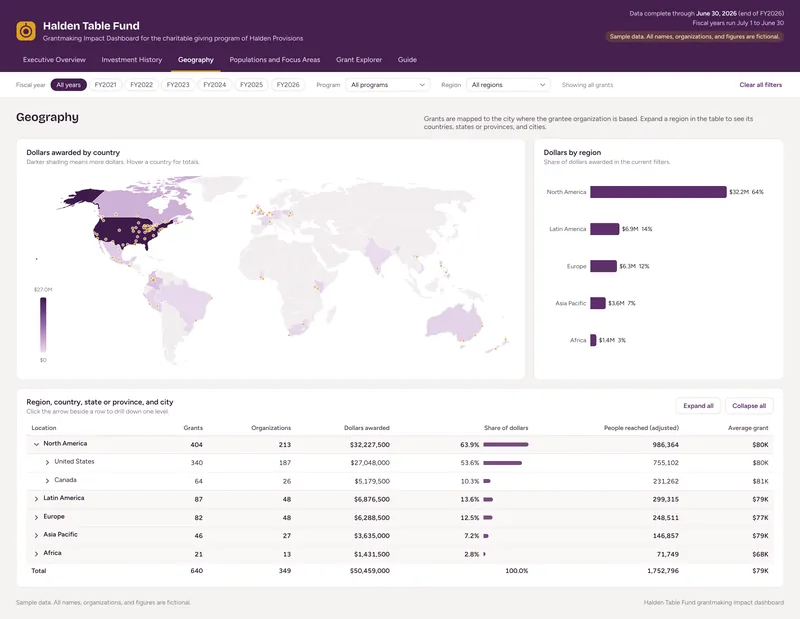Filter by fiscal year FY2024
The width and height of the screenshot is (800, 619).
(215, 85)
